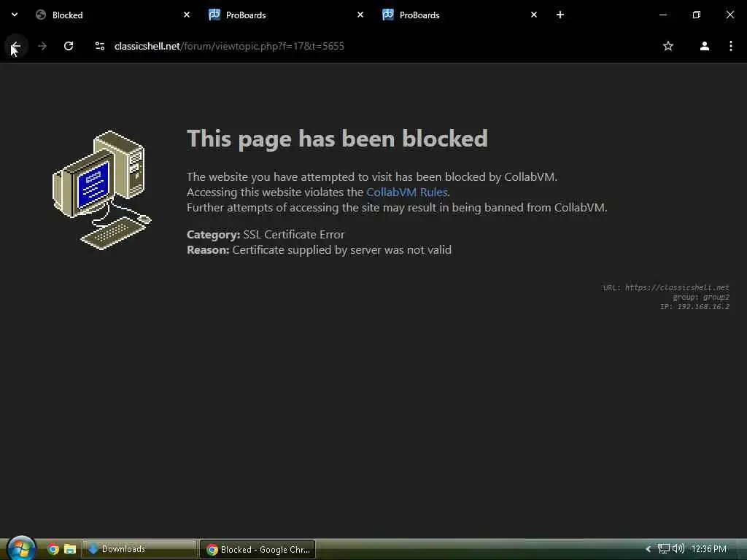This screenshot has height=560, width=747.
Task: Switch to the first ProBoards tab
Action: point(286,15)
